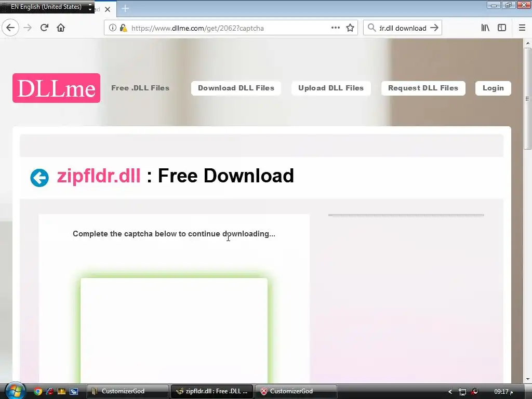
Task: Open page actions three-dots menu
Action: pyautogui.click(x=335, y=28)
